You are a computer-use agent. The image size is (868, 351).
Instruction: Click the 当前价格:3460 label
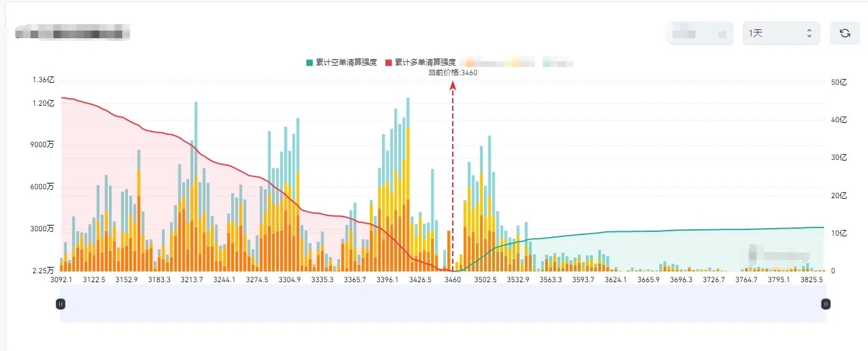coord(453,73)
